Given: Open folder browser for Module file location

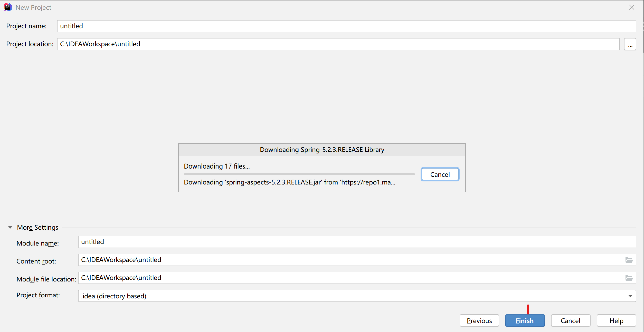Looking at the screenshot, I should [x=629, y=278].
